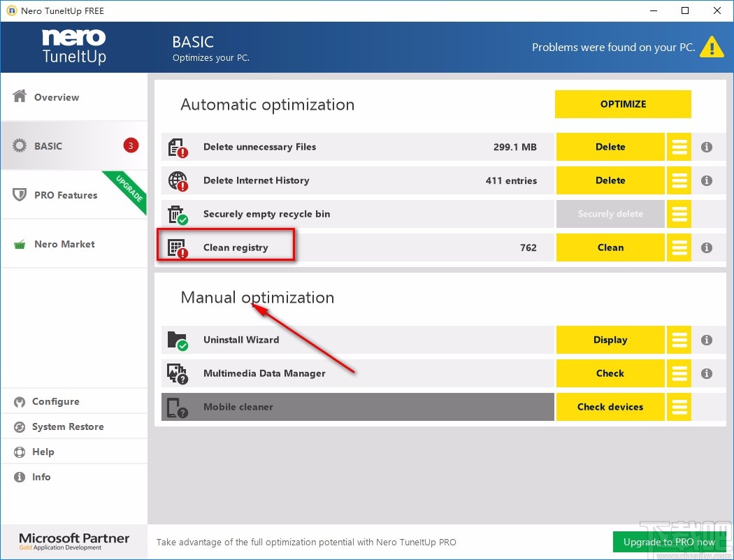
Task: Open info for Clean registry
Action: 706,247
